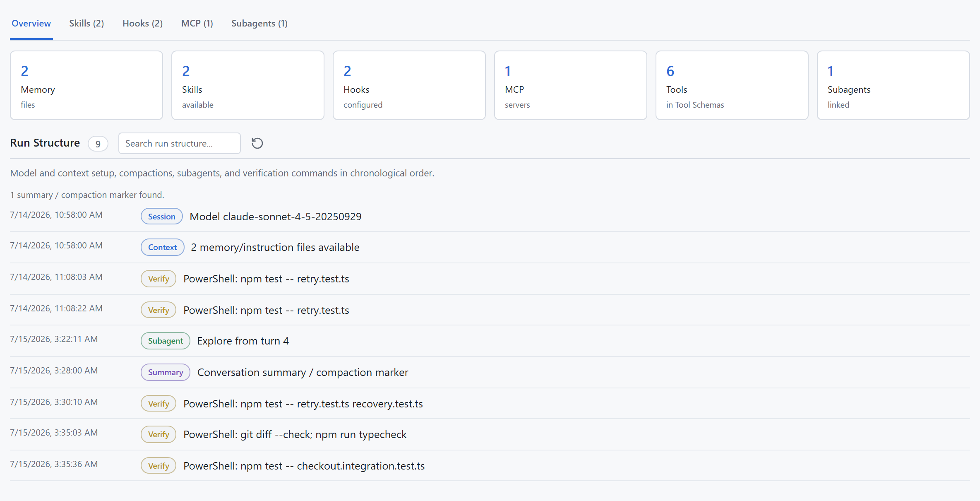
Task: Open the Hooks (2) tab
Action: pos(142,24)
